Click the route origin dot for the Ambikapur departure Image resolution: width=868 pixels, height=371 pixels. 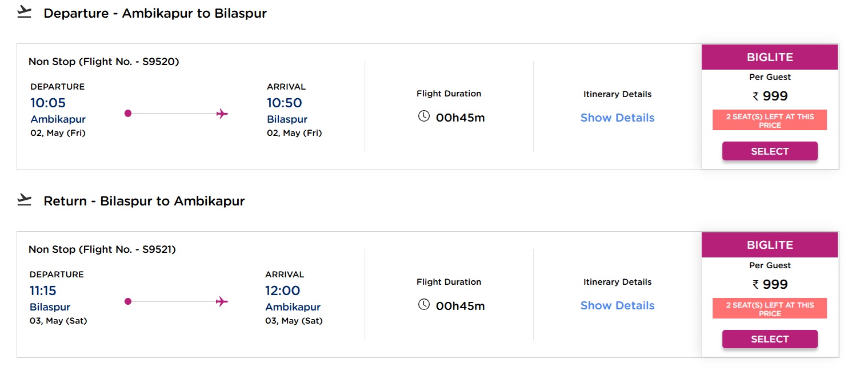click(128, 114)
